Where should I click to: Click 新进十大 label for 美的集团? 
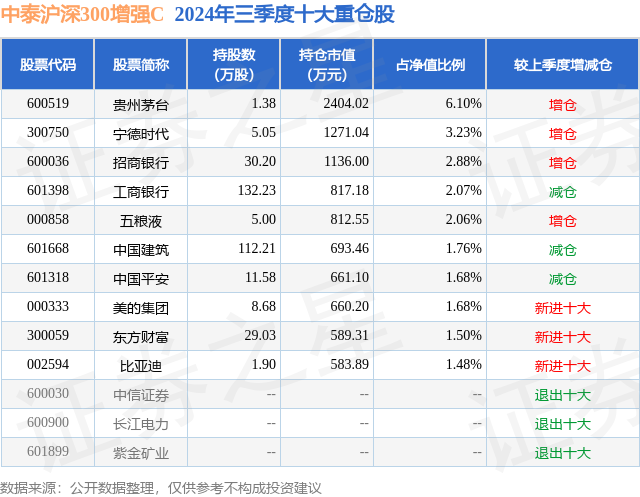pyautogui.click(x=562, y=308)
